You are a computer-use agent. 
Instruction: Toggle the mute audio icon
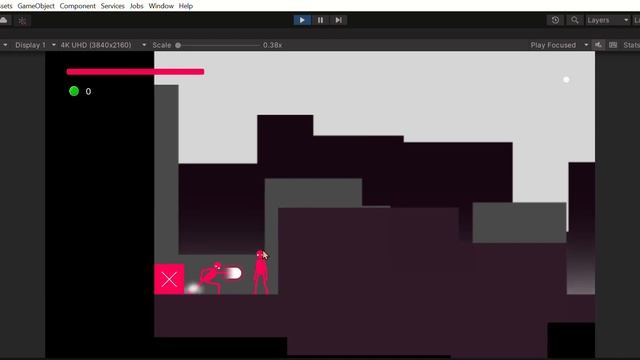(598, 45)
